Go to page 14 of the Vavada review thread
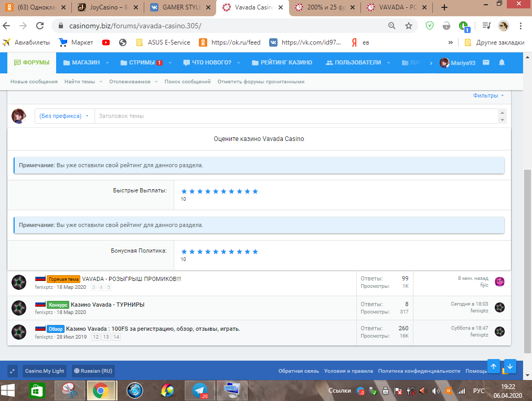 tap(116, 337)
